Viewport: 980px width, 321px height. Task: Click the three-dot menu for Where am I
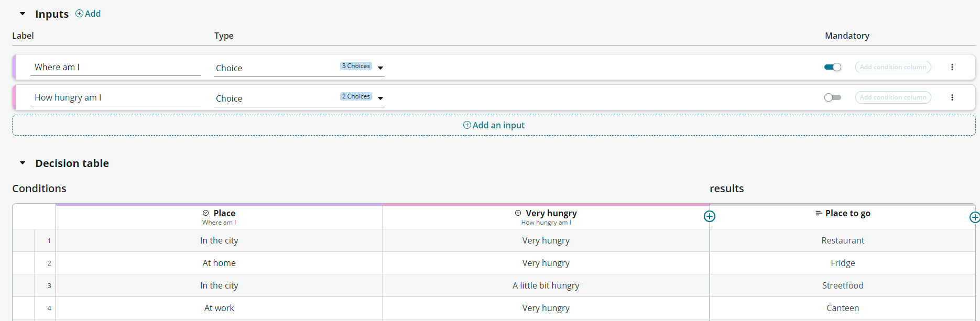(x=952, y=67)
